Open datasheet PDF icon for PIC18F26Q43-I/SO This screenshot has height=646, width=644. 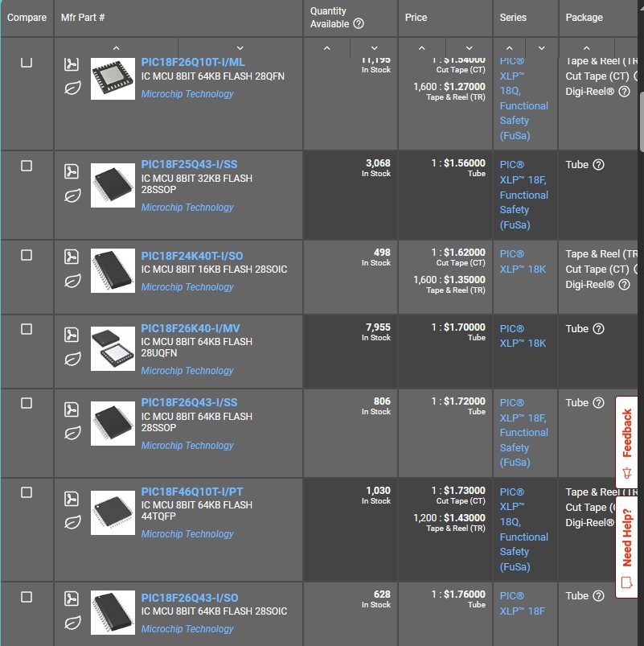click(x=72, y=599)
